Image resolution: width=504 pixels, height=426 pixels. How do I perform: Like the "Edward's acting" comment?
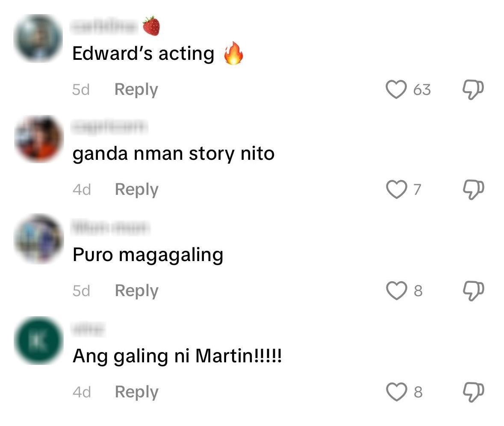[396, 89]
